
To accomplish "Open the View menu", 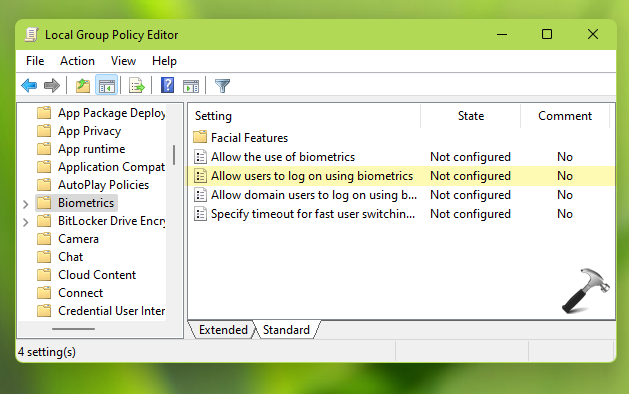I will [124, 61].
